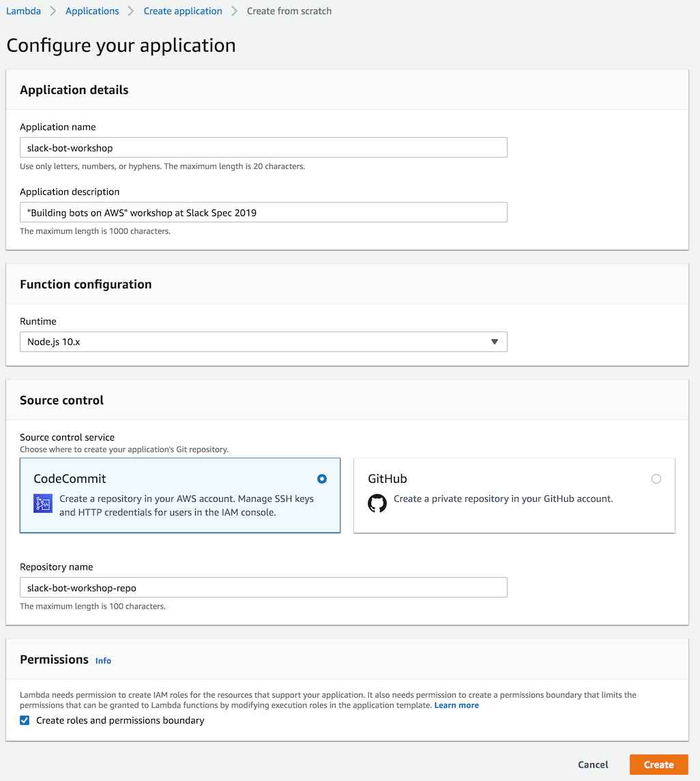Screen dimensions: 700x781
Task: Click the 'Create a private repository' description
Action: coord(504,499)
